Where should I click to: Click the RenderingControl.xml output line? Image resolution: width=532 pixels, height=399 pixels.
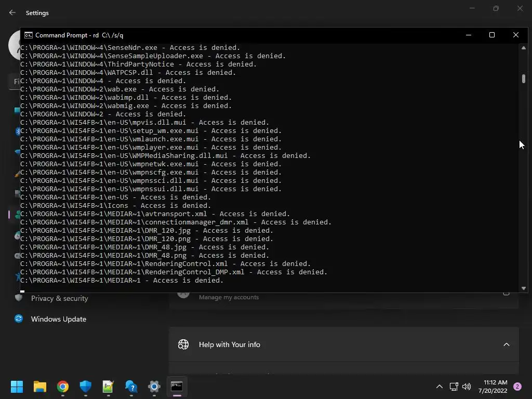pyautogui.click(x=166, y=263)
